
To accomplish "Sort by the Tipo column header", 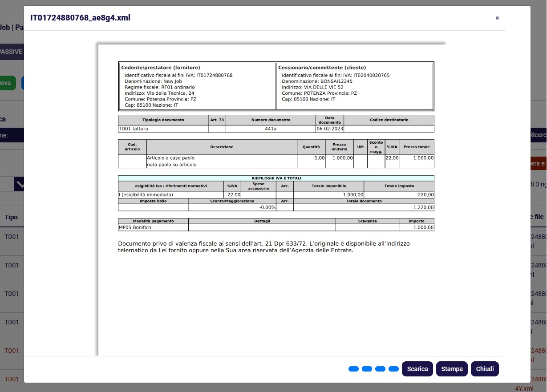I will click(x=11, y=217).
